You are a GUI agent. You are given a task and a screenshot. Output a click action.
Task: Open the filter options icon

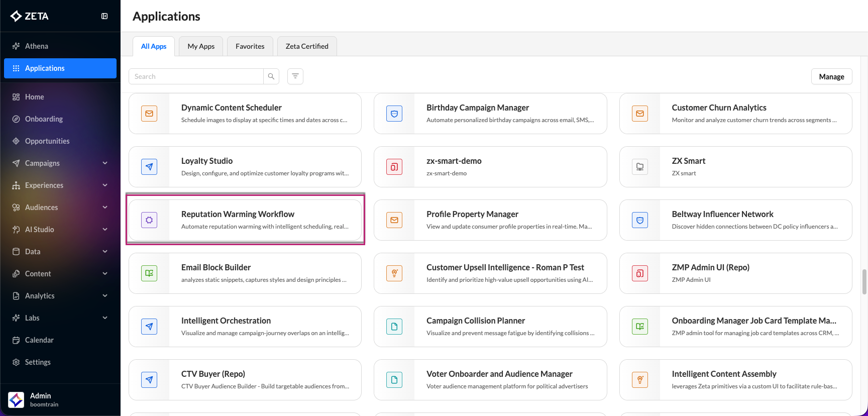pos(295,76)
